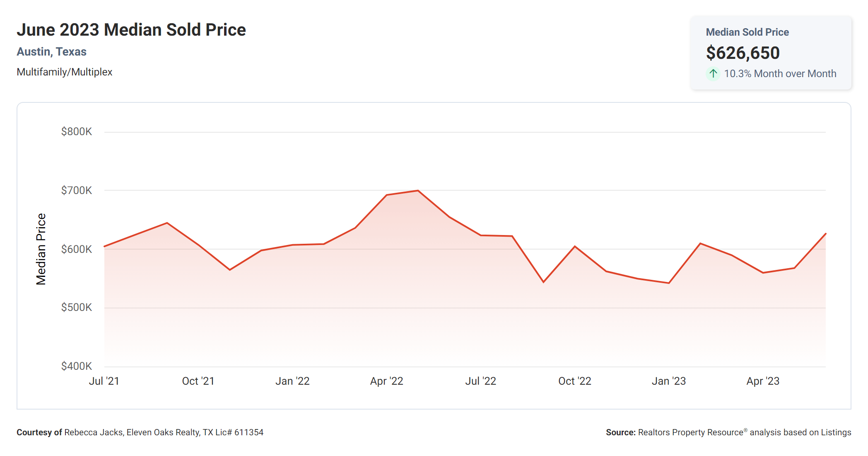Click the $626,650 price value

pyautogui.click(x=743, y=53)
